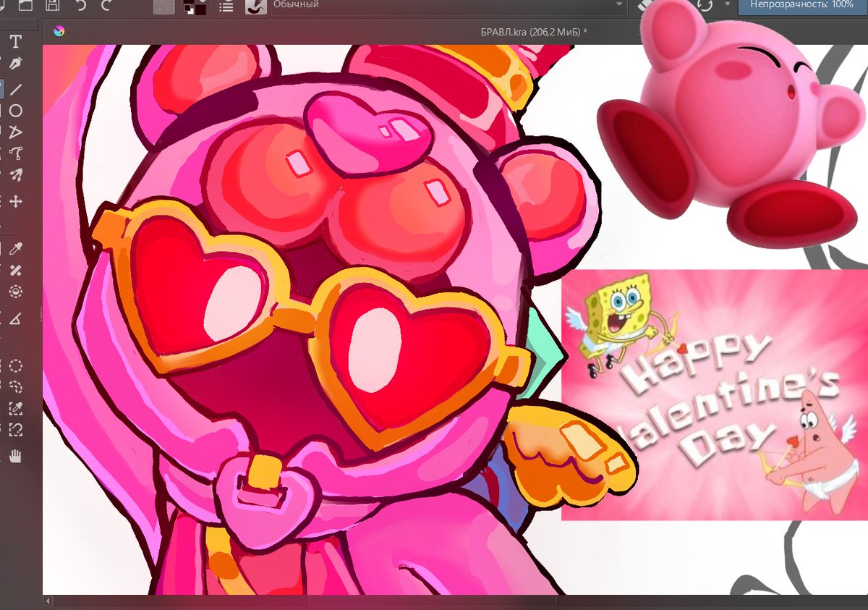Click the scrollbar left arrow
Viewport: 868px width, 610px height.
(49, 601)
